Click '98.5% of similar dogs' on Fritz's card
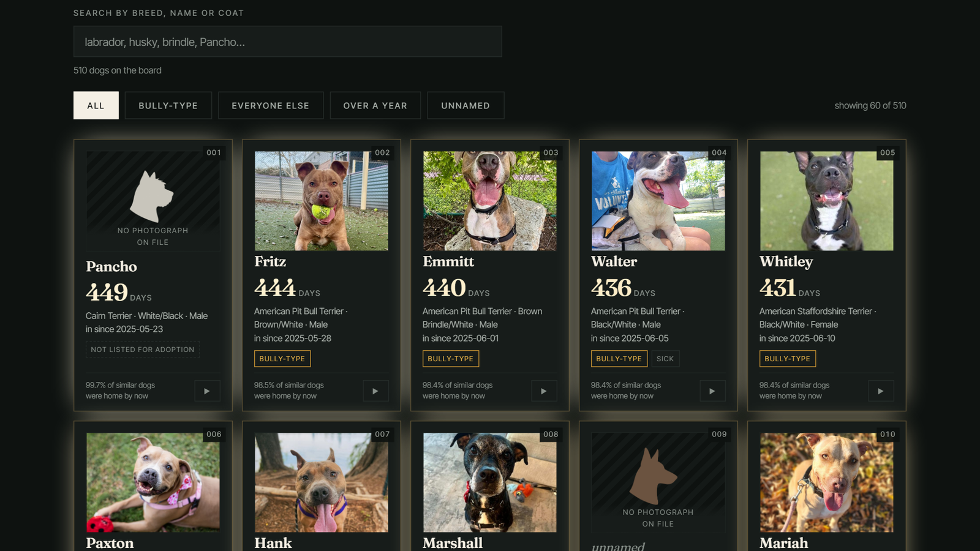 [289, 385]
